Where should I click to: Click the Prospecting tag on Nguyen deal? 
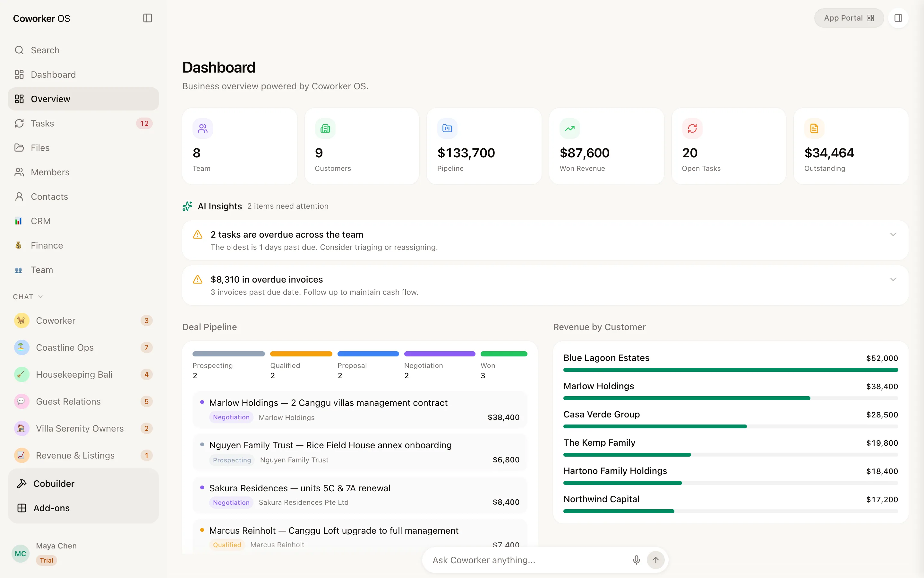point(232,460)
